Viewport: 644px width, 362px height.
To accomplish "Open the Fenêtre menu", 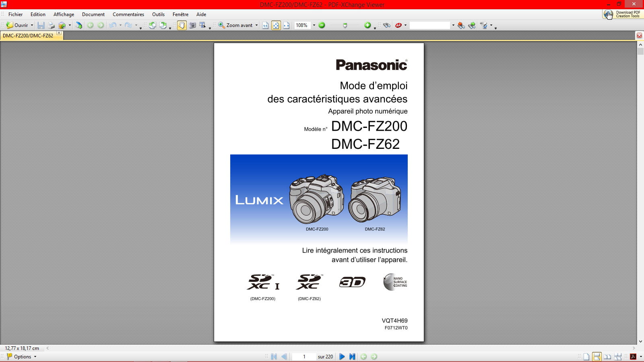I will coord(180,14).
